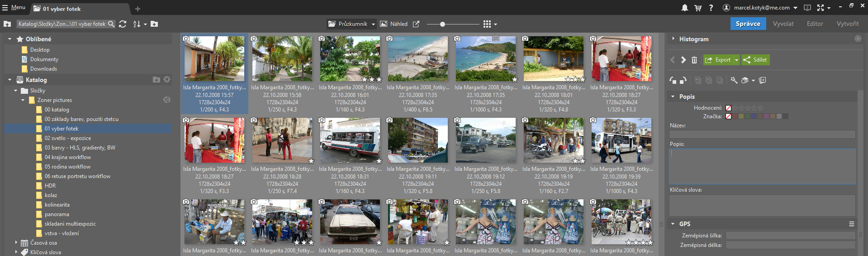Clear the rating with the no-rating box
868x256 pixels.
[x=728, y=108]
